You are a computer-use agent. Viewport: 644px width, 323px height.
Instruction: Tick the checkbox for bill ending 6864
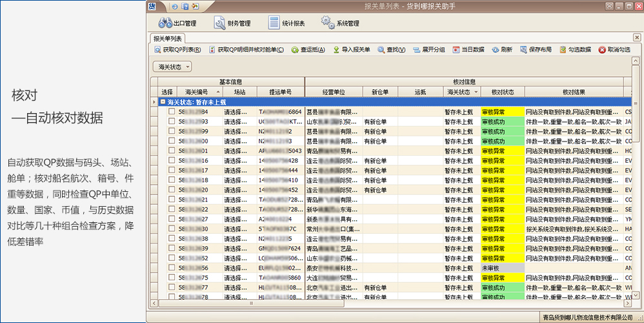(x=172, y=111)
